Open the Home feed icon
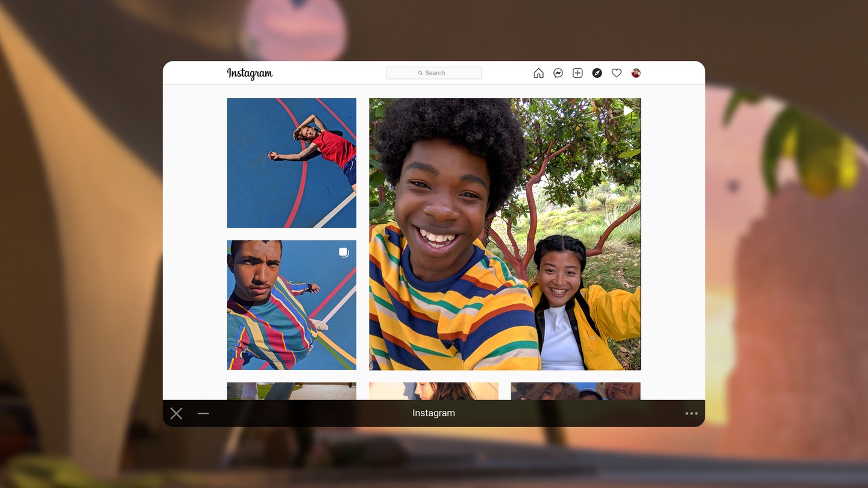The height and width of the screenshot is (488, 868). 538,72
